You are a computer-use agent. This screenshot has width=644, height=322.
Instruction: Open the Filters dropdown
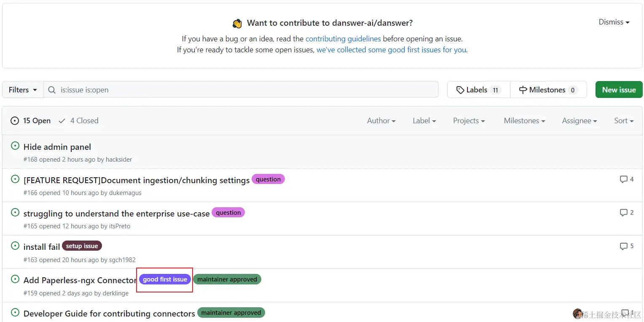pos(23,90)
